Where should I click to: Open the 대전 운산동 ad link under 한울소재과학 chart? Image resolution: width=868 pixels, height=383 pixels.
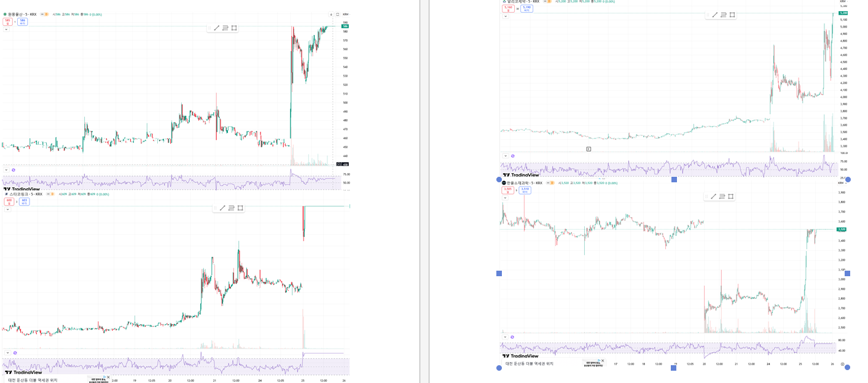tap(530, 364)
